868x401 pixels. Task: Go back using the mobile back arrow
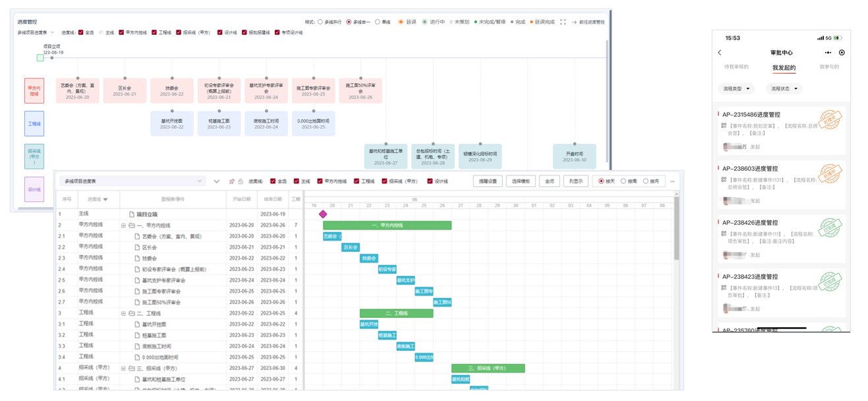click(x=720, y=53)
